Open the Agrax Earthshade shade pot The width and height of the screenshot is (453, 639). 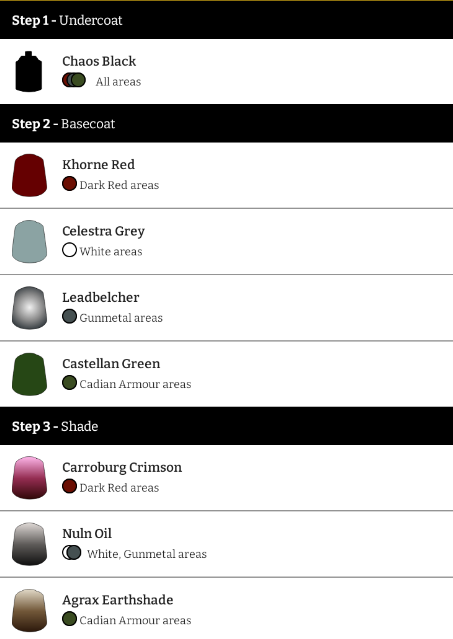[29, 610]
